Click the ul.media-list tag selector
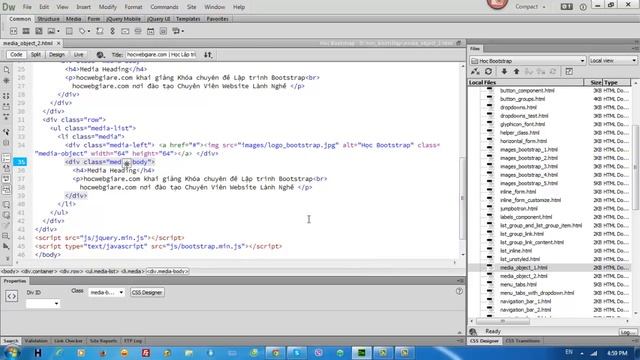640x360 pixels. 102,271
